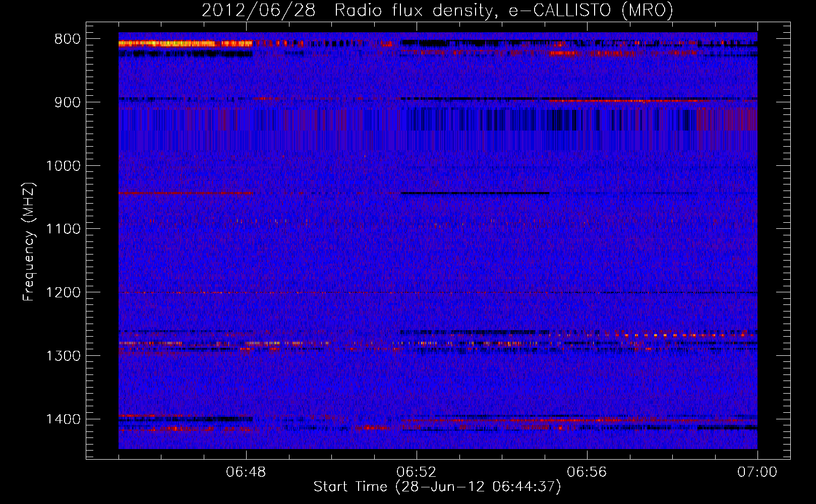The height and width of the screenshot is (504, 816).
Task: Click the 06:56 time tick label
Action: pos(587,472)
